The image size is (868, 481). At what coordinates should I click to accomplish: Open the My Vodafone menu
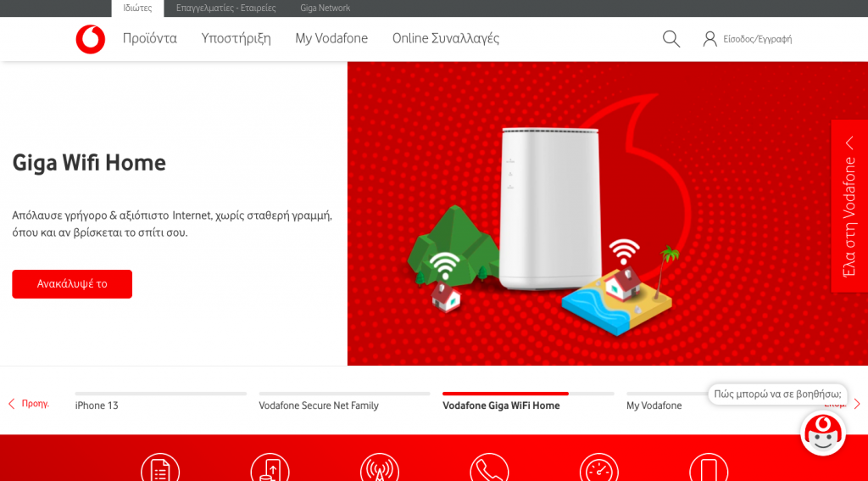point(331,39)
